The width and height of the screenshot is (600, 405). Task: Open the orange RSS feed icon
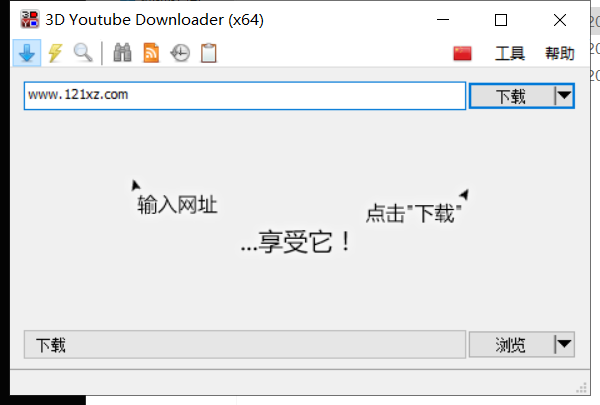point(152,54)
